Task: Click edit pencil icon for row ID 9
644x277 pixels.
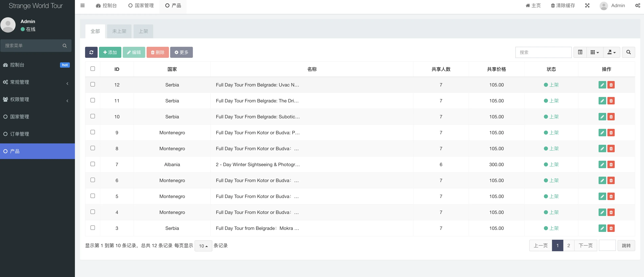Action: coord(602,133)
